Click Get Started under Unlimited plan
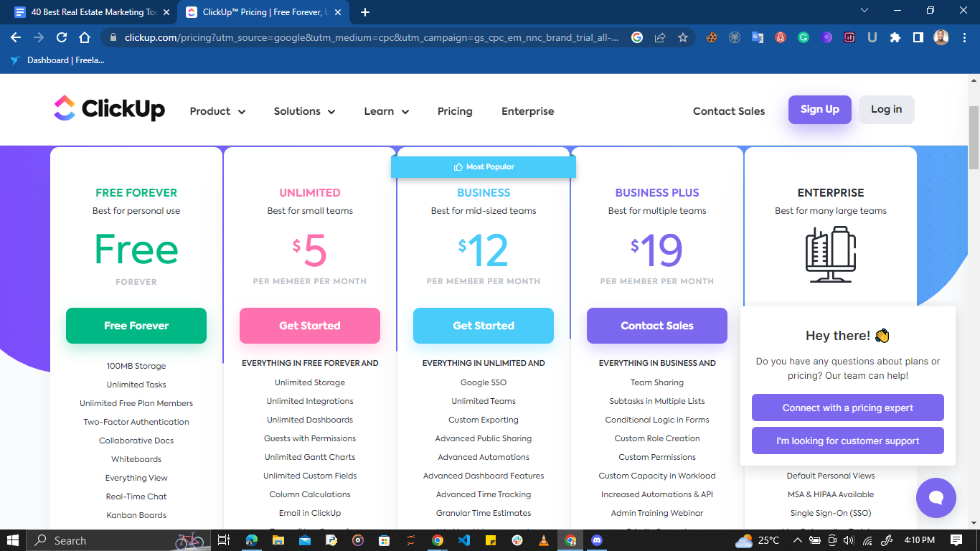This screenshot has height=551, width=980. coord(310,326)
